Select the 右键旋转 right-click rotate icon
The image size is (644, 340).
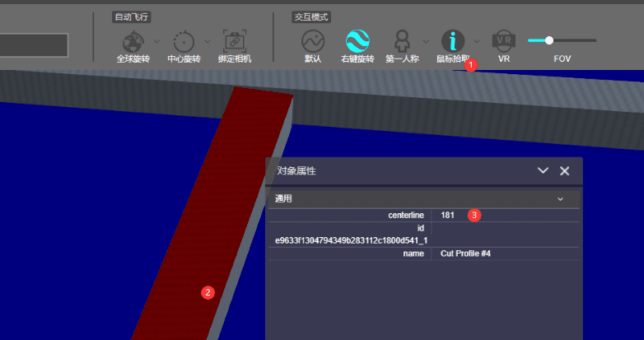click(357, 41)
